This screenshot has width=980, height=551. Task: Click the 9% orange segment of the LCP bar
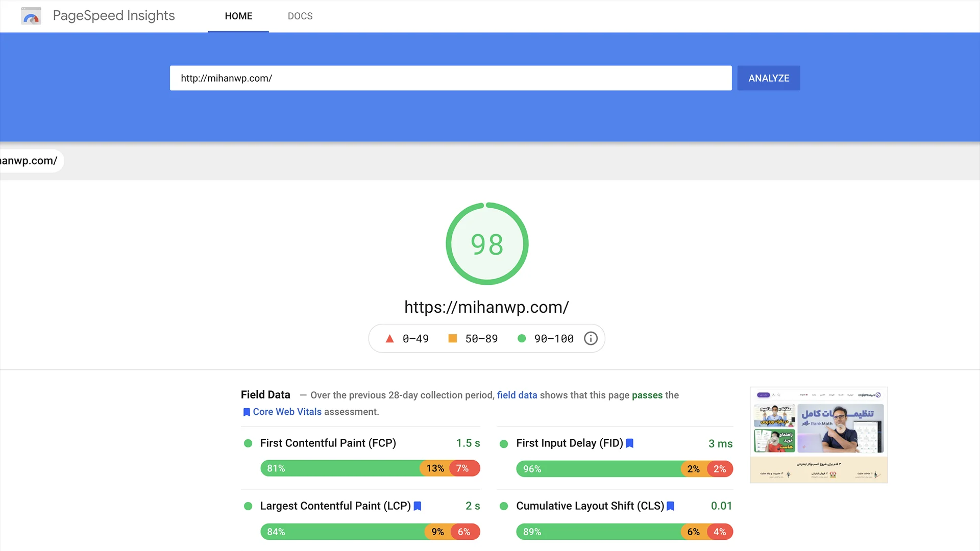pyautogui.click(x=438, y=532)
